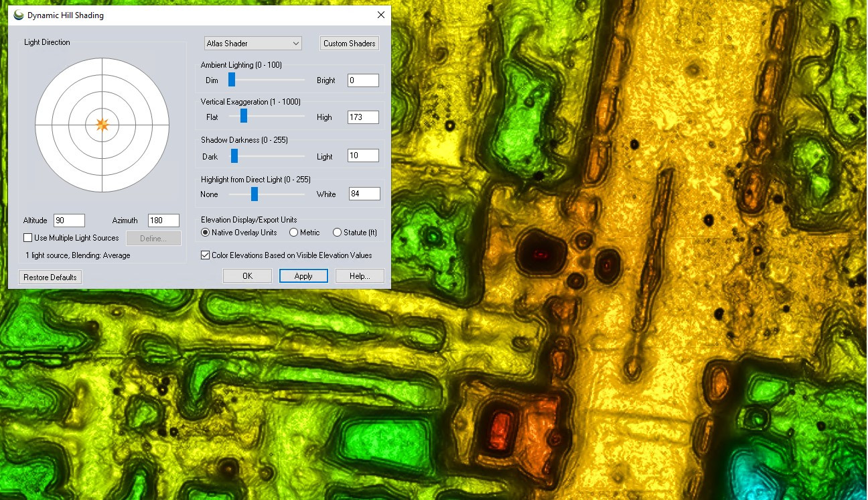The height and width of the screenshot is (500, 868).
Task: Click the 'Elevation Display/Export Units' label
Action: pos(248,220)
